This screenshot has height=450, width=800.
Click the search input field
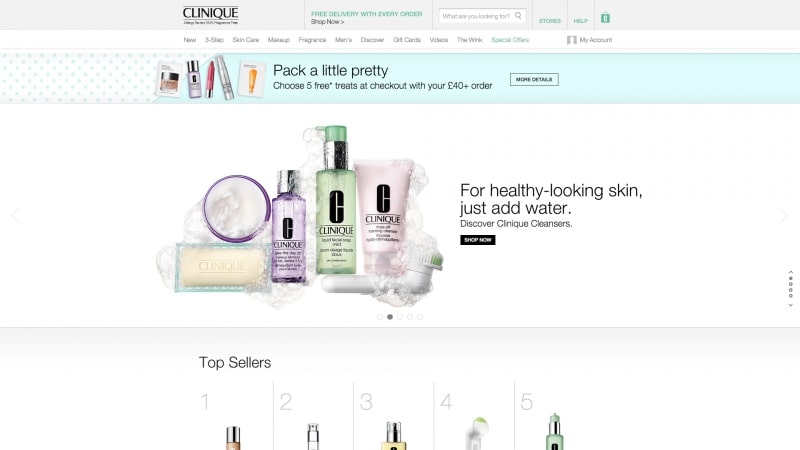click(x=477, y=16)
